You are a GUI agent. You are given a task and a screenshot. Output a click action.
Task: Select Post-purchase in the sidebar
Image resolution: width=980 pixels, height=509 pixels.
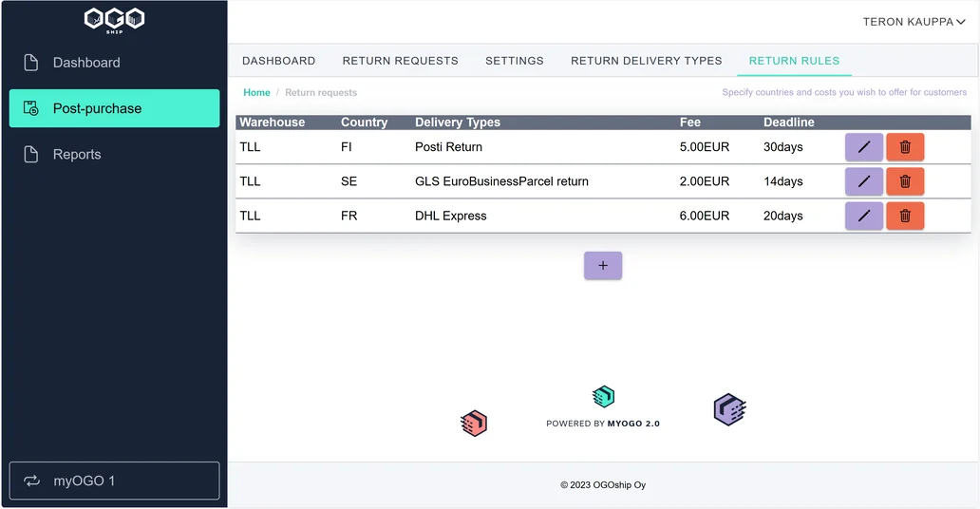click(114, 108)
